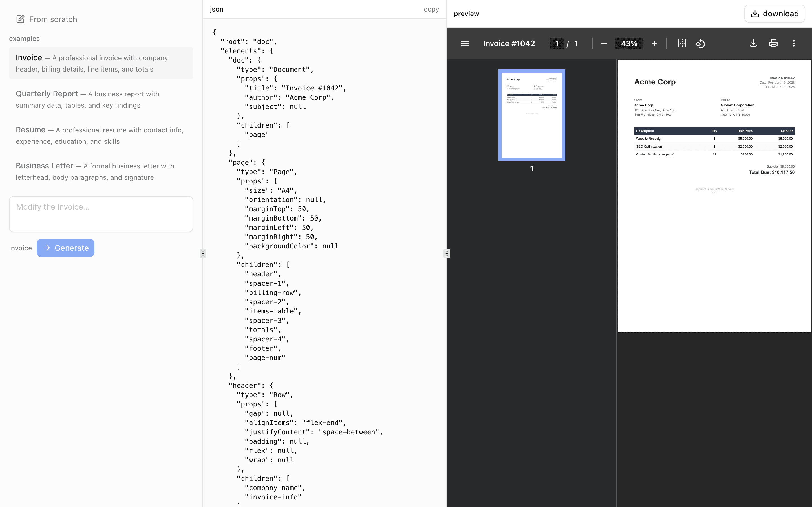Collapse the JSON panel with its drag handle
Image resolution: width=812 pixels, height=507 pixels.
(203, 253)
